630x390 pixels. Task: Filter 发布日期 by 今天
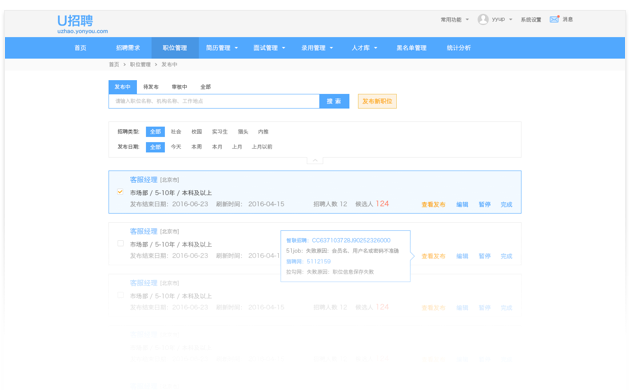(176, 147)
